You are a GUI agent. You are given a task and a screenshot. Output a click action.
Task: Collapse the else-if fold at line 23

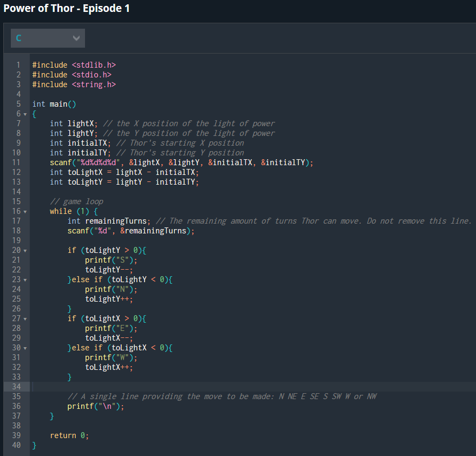(x=24, y=279)
